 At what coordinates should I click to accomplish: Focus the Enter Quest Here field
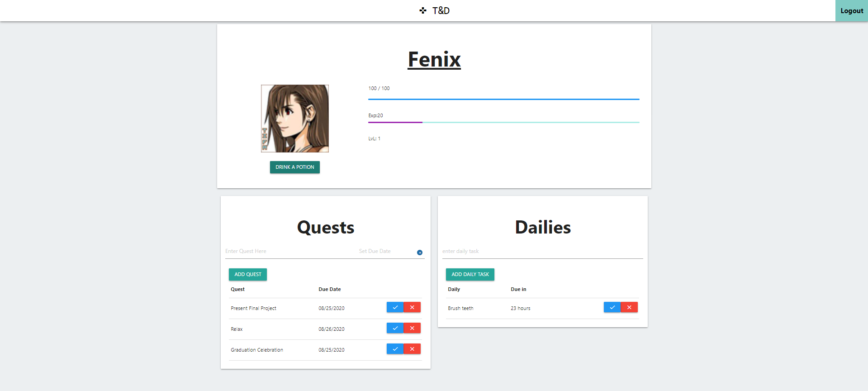(289, 251)
